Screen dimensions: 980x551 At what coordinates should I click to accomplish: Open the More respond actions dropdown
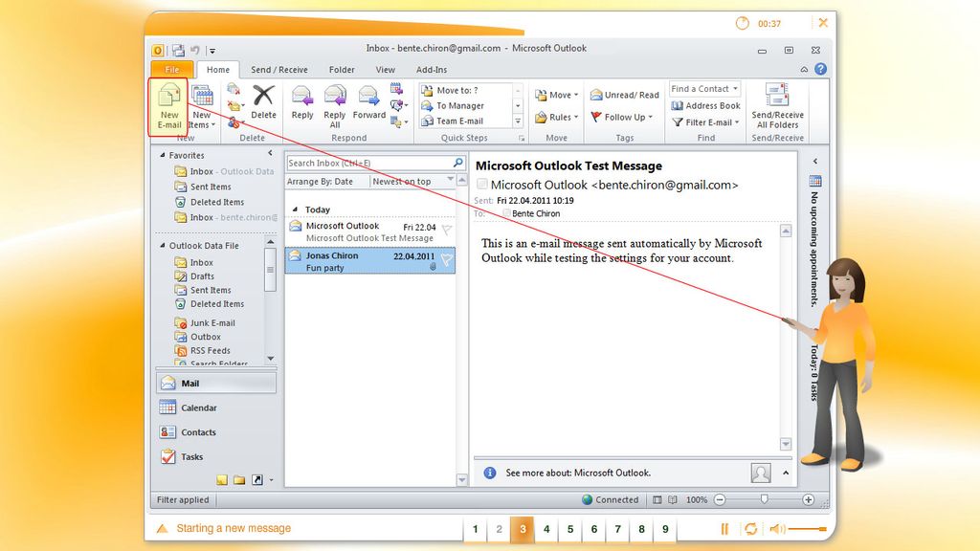pyautogui.click(x=398, y=121)
